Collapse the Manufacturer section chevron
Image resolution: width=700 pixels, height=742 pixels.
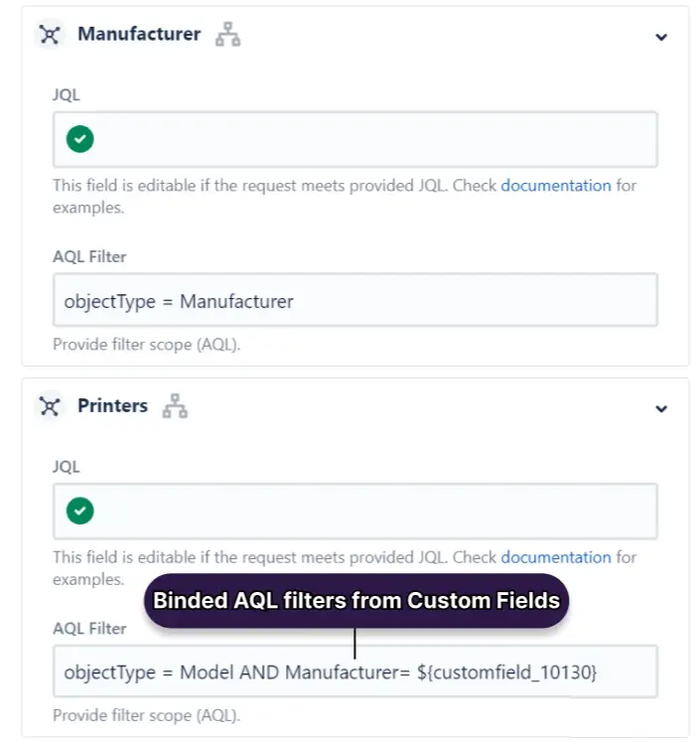(661, 37)
